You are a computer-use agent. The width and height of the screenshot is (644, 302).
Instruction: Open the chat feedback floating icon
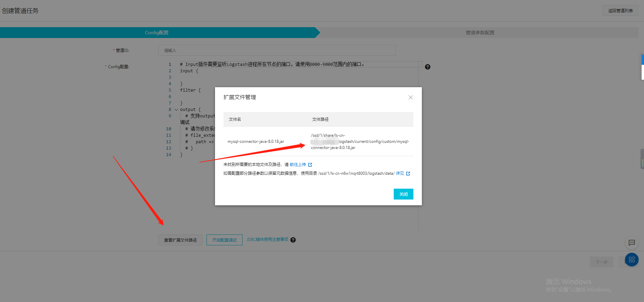[x=631, y=243]
